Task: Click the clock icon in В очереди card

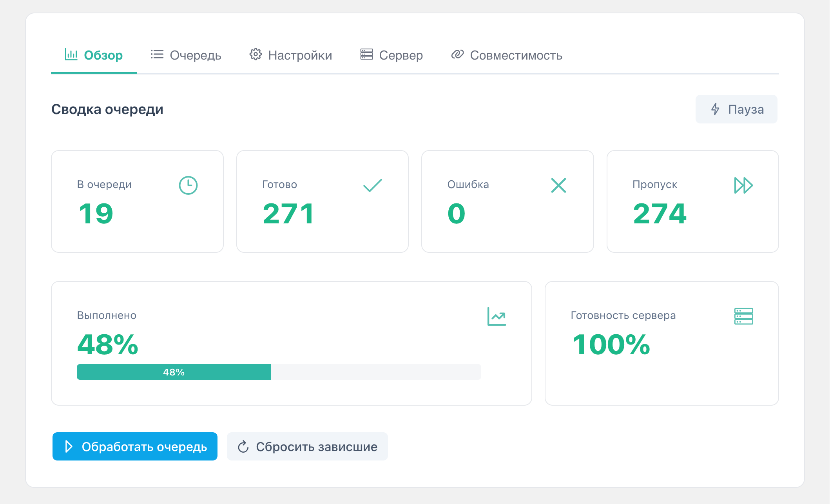Action: [188, 185]
